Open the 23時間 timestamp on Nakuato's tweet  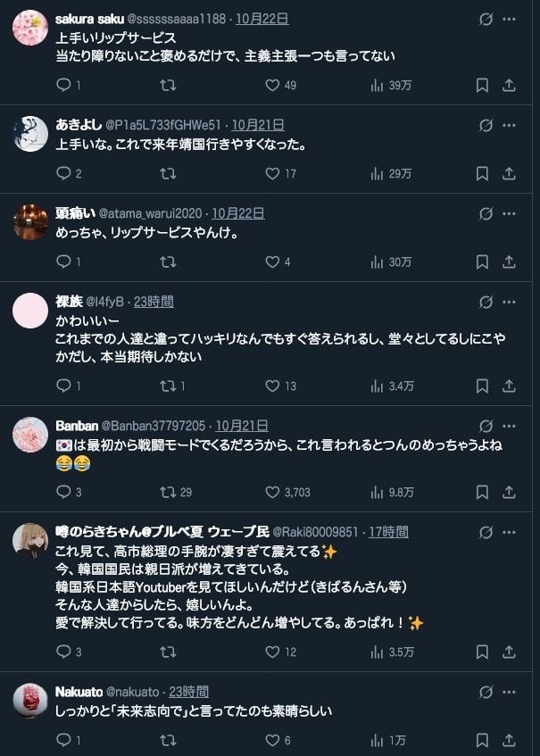(x=189, y=692)
